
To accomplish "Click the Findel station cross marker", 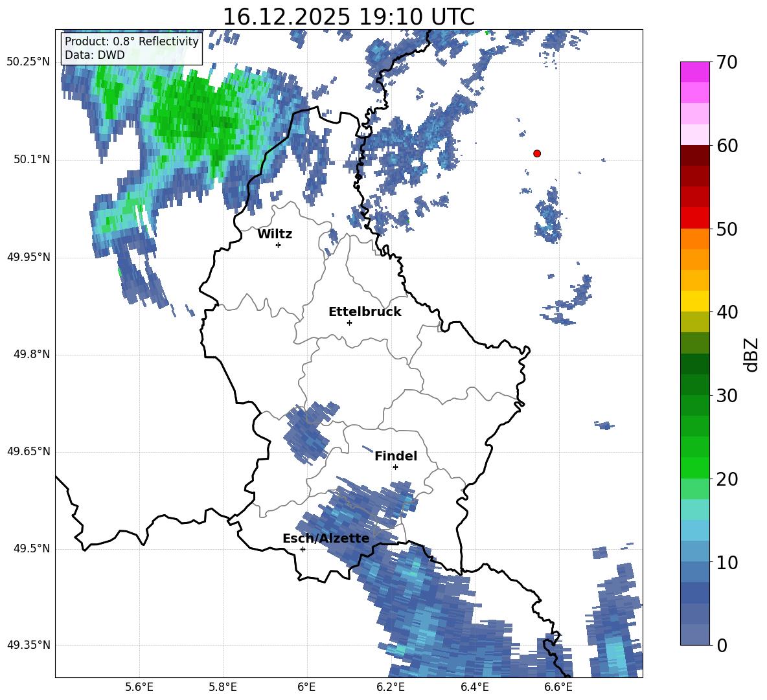I will pyautogui.click(x=395, y=468).
